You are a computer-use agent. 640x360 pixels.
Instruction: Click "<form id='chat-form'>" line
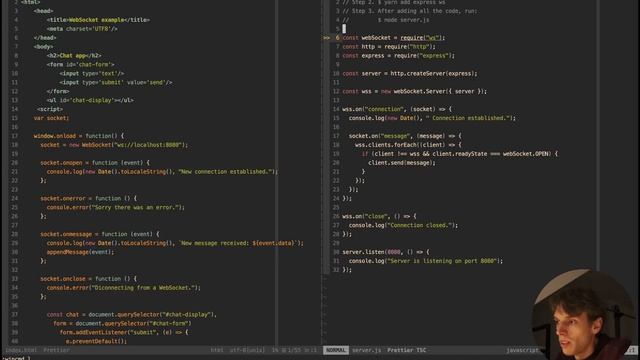[x=80, y=64]
